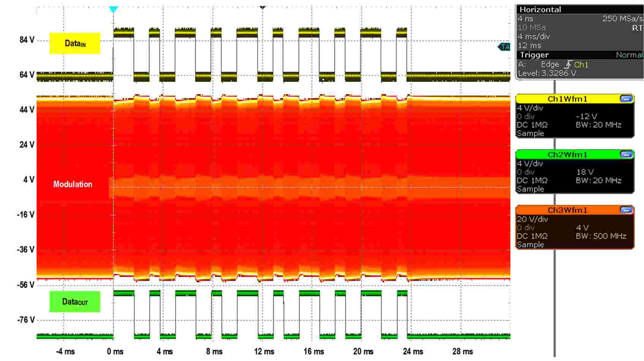Minimize the Ch1Wfm1 channel panel
Image resolution: width=644 pixels, height=361 pixels.
click(x=626, y=99)
